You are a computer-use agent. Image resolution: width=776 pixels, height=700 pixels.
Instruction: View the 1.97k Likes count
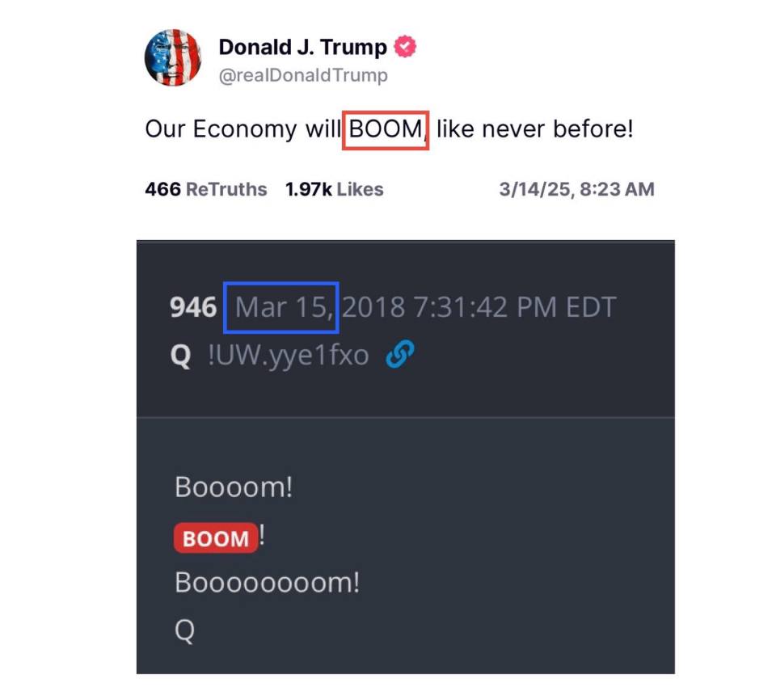pos(334,189)
